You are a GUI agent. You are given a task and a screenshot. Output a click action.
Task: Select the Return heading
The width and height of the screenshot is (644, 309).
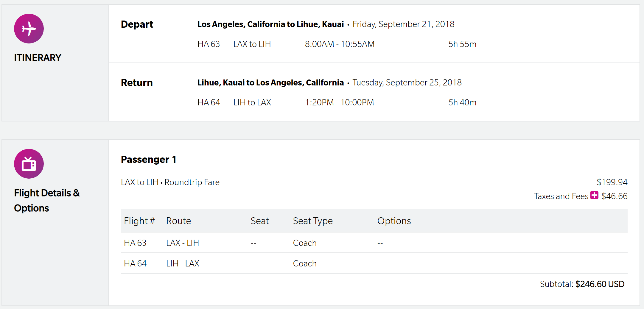point(137,83)
